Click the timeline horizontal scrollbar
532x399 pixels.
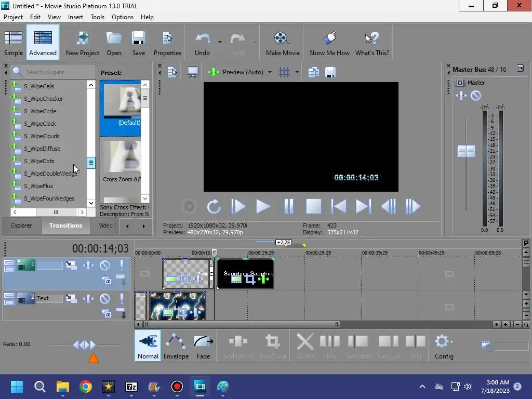click(241, 325)
